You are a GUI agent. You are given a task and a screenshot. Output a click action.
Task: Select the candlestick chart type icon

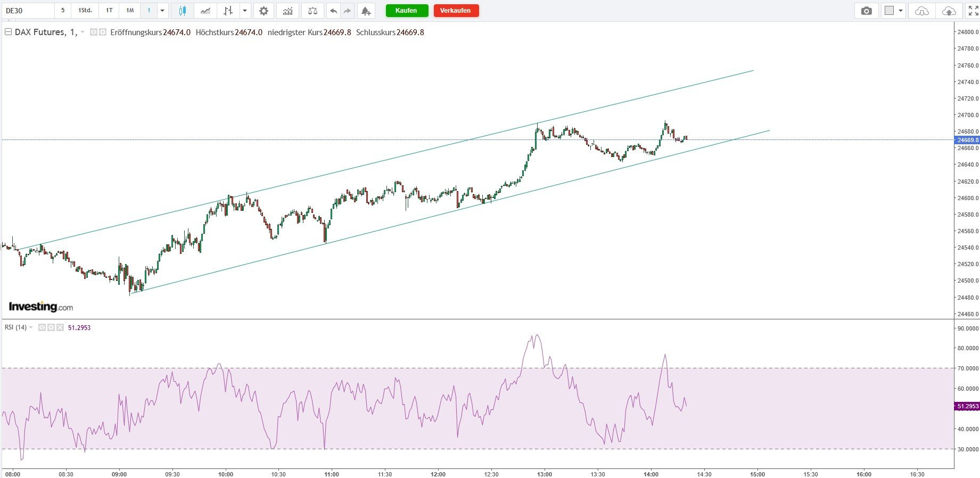coord(183,11)
